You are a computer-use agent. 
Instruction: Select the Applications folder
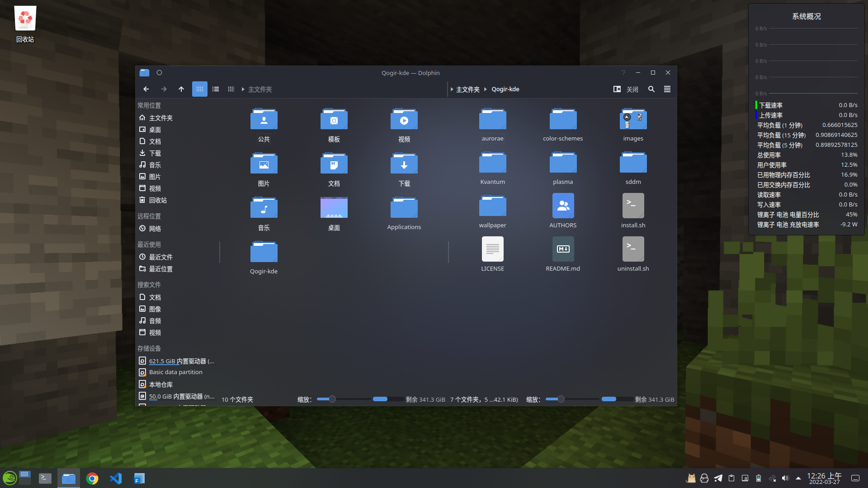click(404, 208)
